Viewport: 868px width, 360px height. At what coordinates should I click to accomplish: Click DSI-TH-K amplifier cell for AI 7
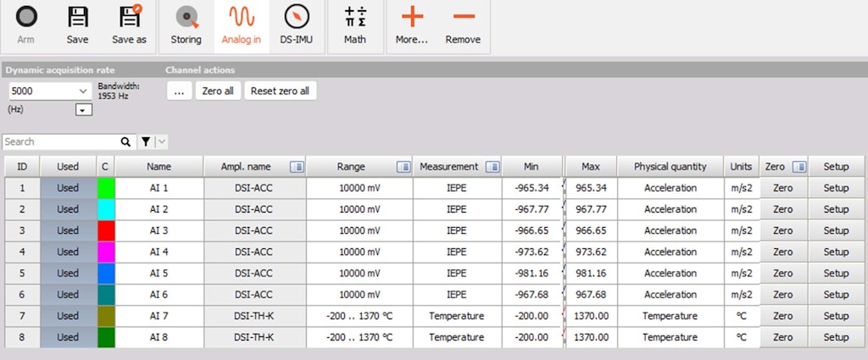coord(254,316)
